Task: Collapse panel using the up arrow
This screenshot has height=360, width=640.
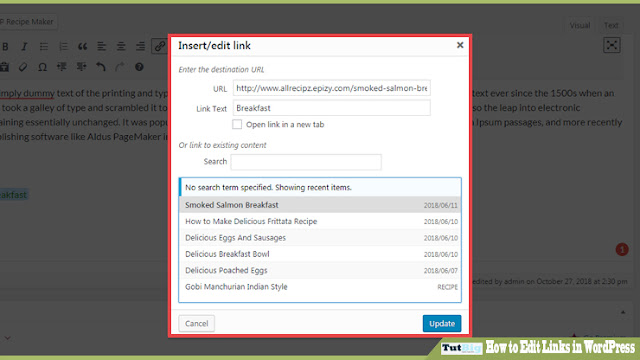Action: tap(623, 312)
